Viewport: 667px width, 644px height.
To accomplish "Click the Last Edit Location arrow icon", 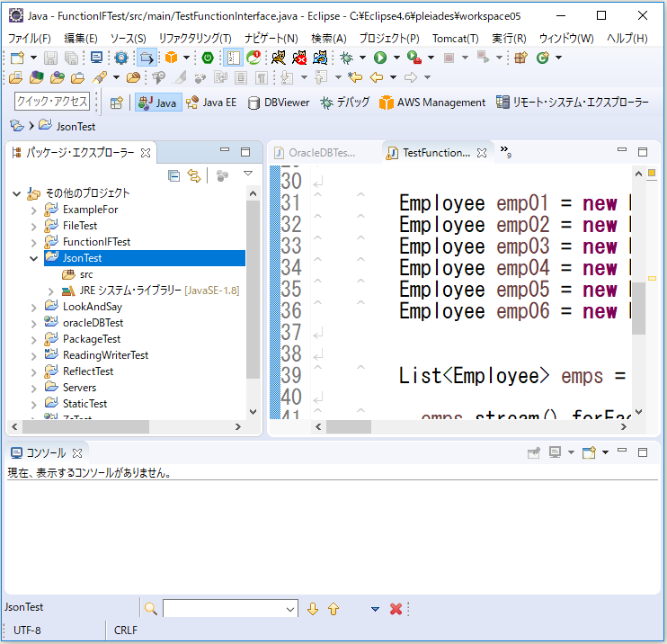I will (355, 77).
